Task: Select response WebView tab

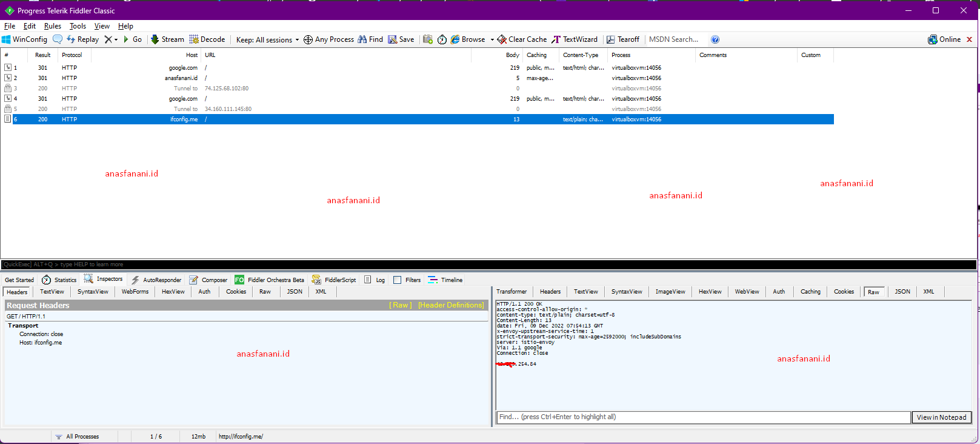Action: click(747, 292)
